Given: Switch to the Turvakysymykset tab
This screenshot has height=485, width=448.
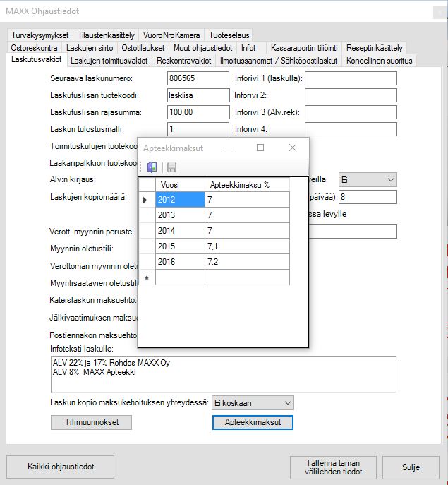Looking at the screenshot, I should click(x=40, y=35).
